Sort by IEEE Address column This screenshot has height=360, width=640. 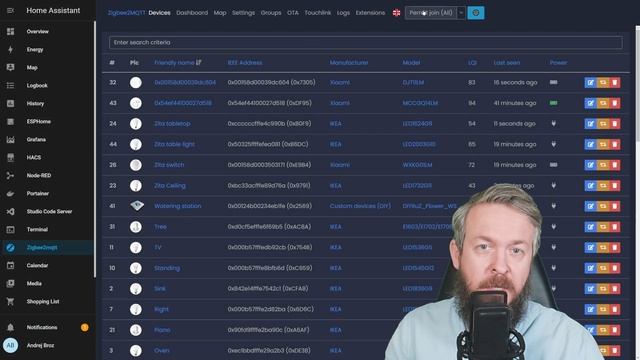coord(245,62)
